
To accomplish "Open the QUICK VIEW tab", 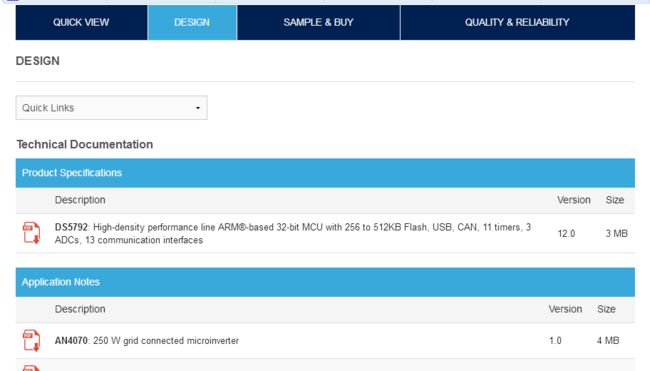I will pos(81,22).
